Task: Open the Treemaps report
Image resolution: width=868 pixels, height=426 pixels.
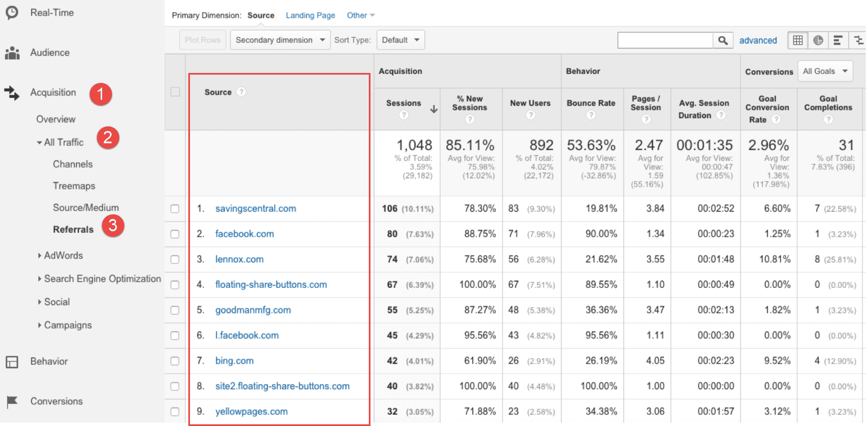Action: pyautogui.click(x=74, y=186)
